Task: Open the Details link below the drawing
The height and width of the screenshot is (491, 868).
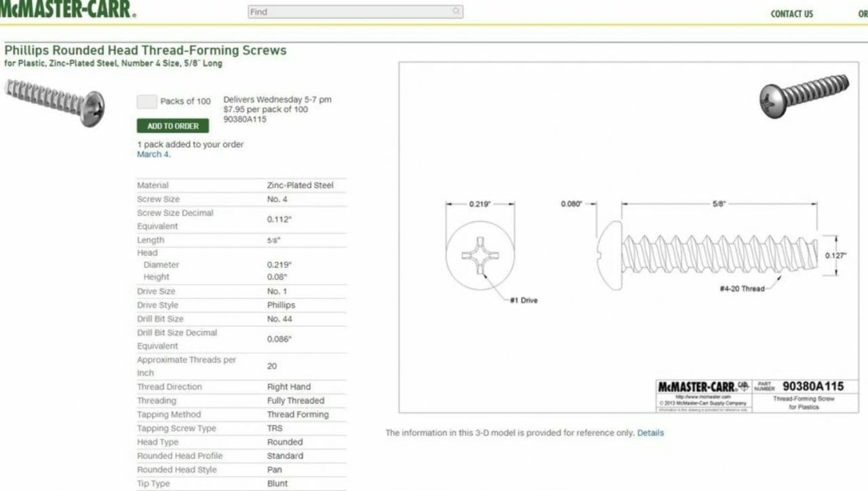Action: click(x=650, y=433)
